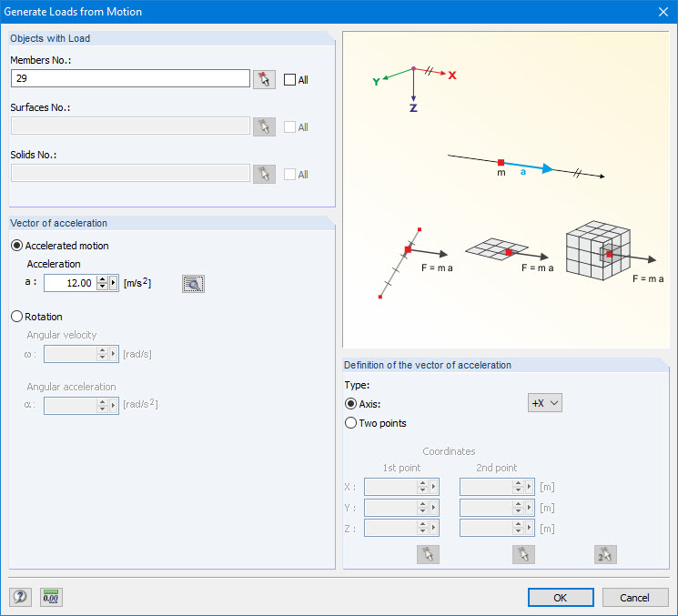Click the angular velocity ω spinner arrows

point(102,354)
